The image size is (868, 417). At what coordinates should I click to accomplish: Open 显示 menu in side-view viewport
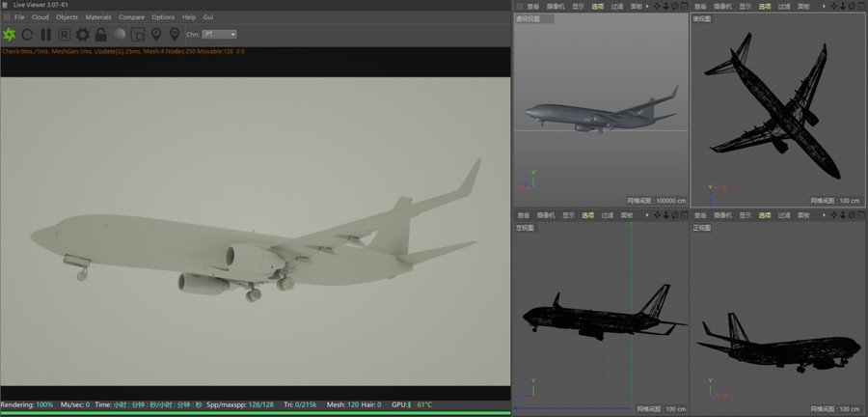tap(568, 215)
